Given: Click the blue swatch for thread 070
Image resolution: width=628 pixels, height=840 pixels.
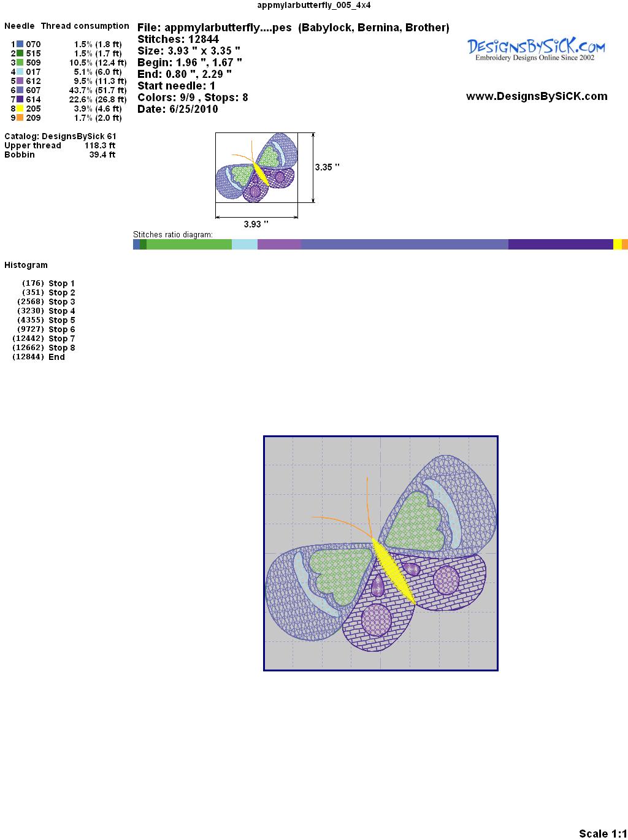Looking at the screenshot, I should [20, 44].
